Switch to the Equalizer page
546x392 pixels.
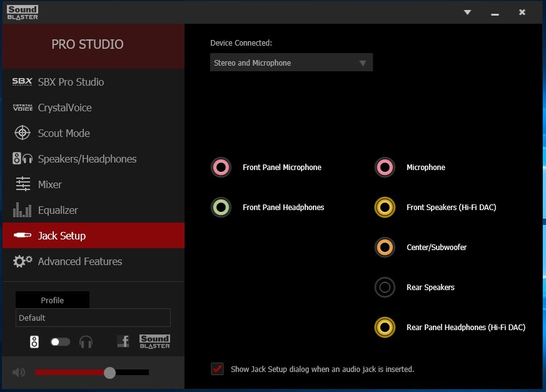(58, 210)
